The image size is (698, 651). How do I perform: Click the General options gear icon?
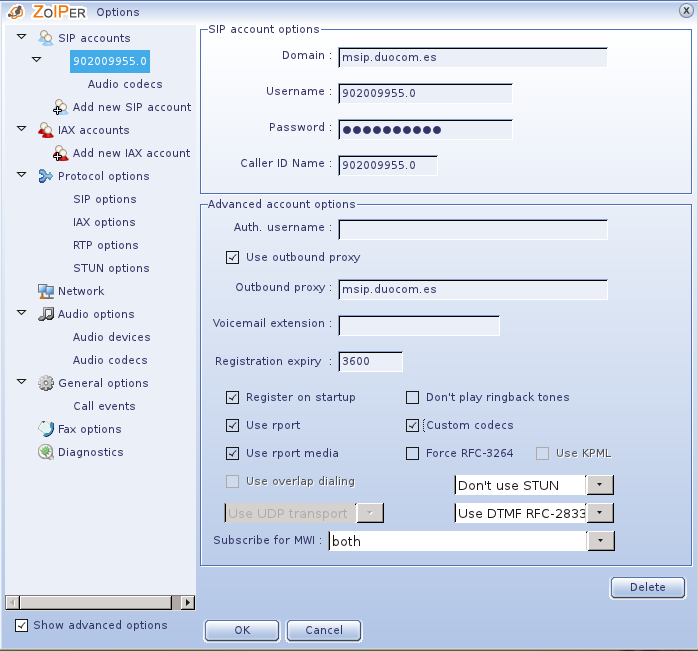point(46,383)
